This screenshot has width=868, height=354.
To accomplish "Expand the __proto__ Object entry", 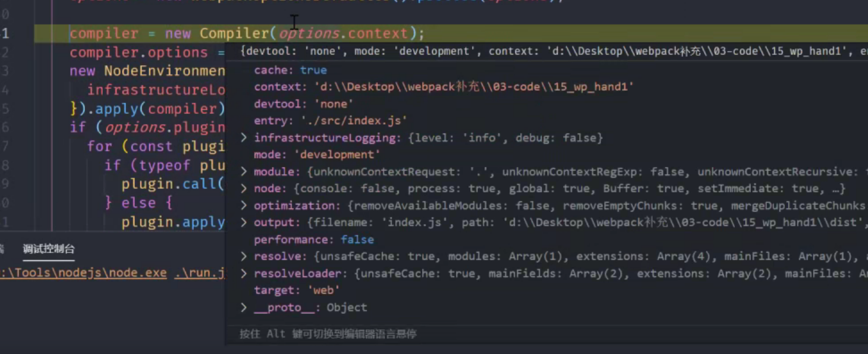I will [244, 308].
